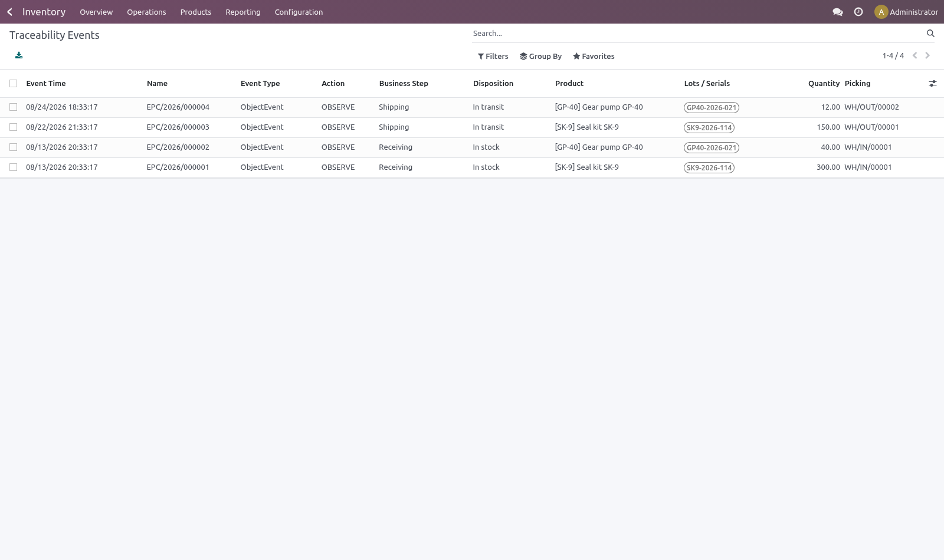Click the export download icon
This screenshot has height=560, width=944.
(19, 55)
